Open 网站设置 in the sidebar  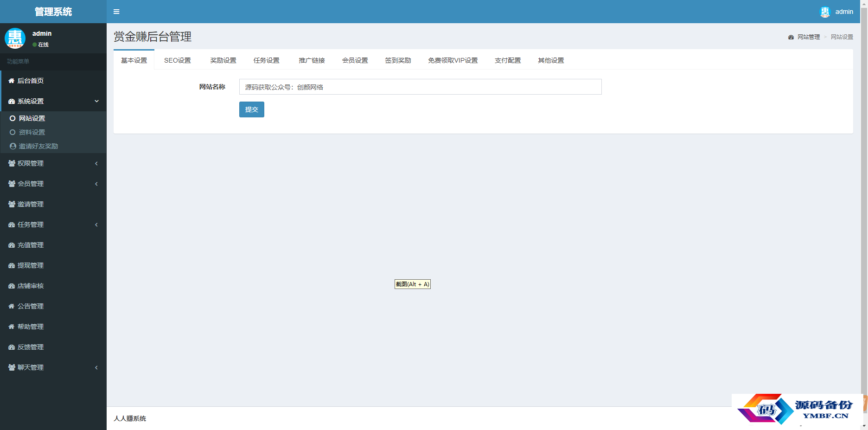53,118
